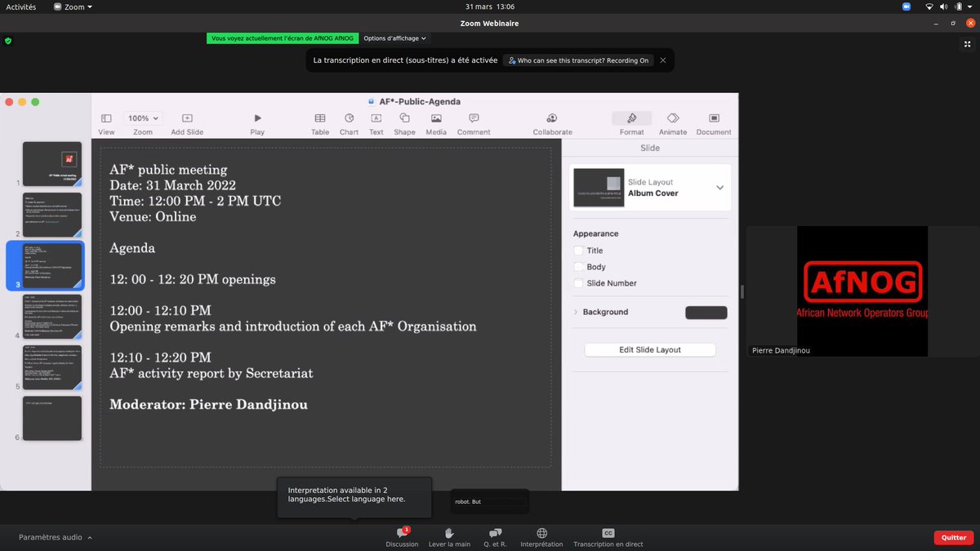Viewport: 980px width, 551px height.
Task: Click Lever la main icon
Action: point(449,533)
